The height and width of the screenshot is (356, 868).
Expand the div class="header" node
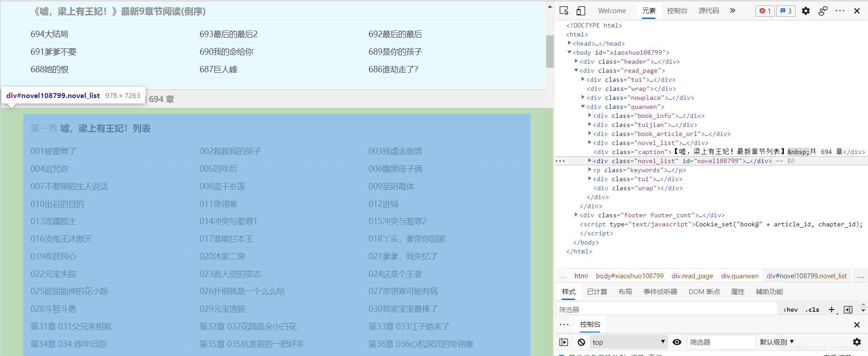576,61
